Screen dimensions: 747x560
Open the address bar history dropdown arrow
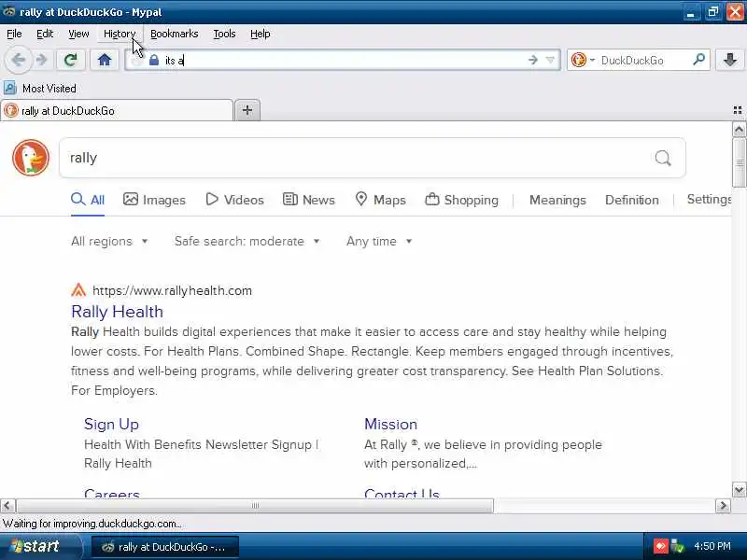tap(550, 60)
